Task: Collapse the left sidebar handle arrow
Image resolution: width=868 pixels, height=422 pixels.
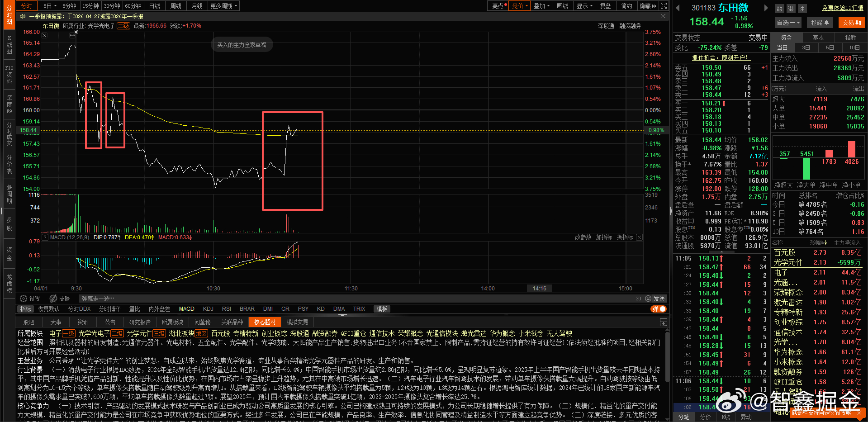Action: (x=1, y=211)
